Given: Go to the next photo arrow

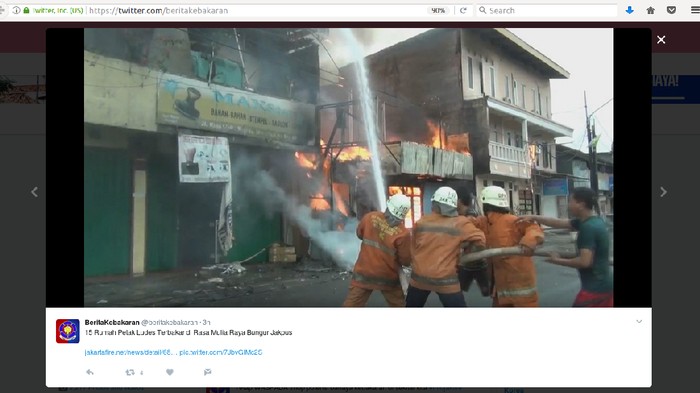Looking at the screenshot, I should pos(664,192).
